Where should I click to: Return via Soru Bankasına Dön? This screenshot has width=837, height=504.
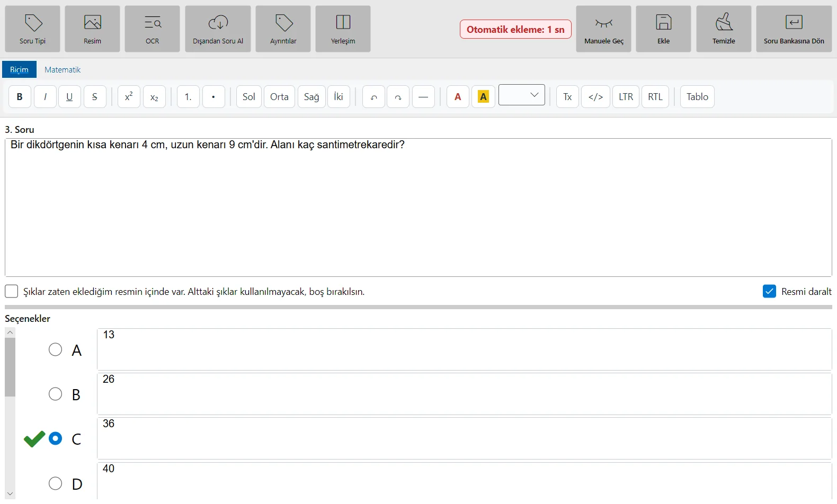coord(794,29)
